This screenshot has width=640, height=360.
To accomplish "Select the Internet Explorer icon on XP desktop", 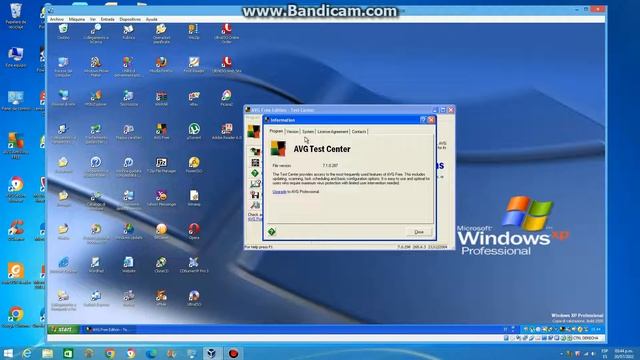I will [63, 264].
